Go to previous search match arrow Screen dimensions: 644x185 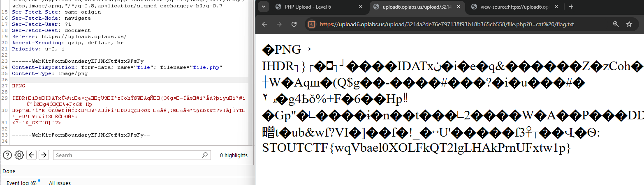tap(32, 155)
